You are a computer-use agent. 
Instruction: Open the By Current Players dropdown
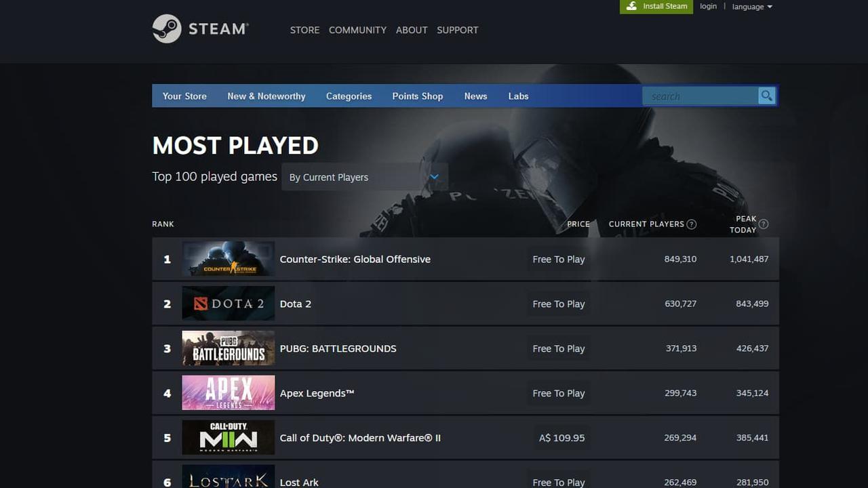click(365, 177)
